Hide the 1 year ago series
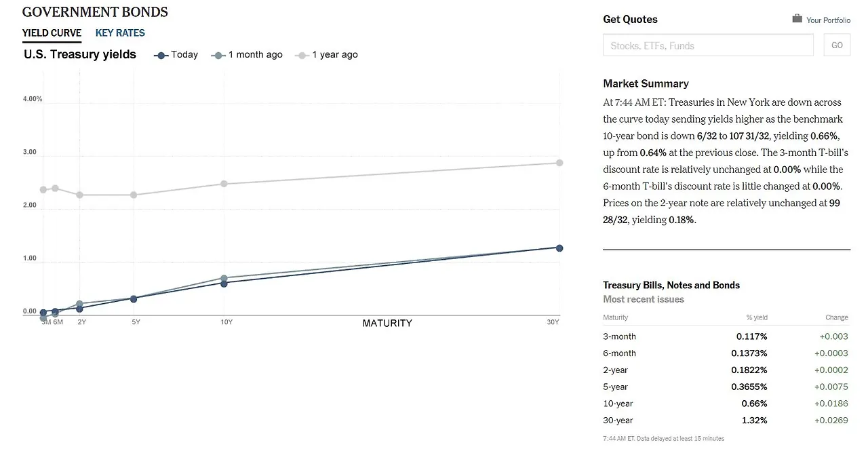868x449 pixels. pos(327,54)
